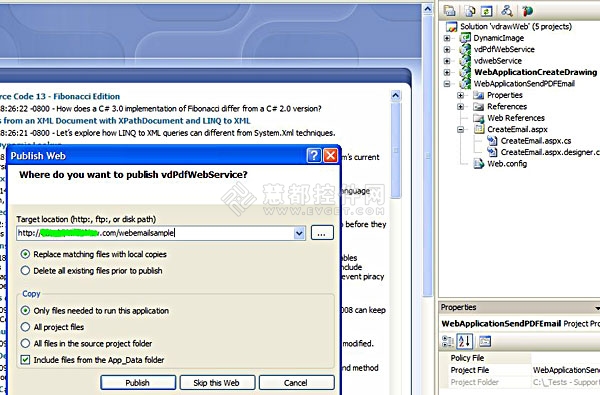Open the Fibonacci Edition article link
Image resolution: width=600 pixels, height=395 pixels.
pos(60,96)
